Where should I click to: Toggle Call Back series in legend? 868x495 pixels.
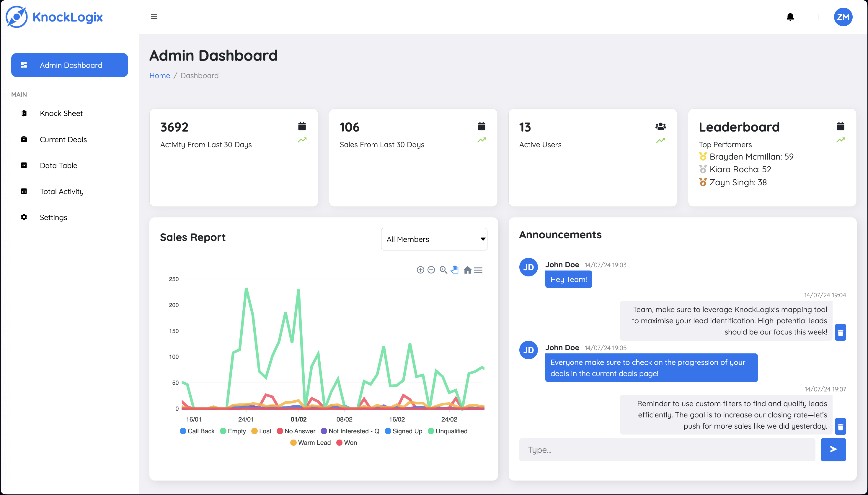coord(197,431)
